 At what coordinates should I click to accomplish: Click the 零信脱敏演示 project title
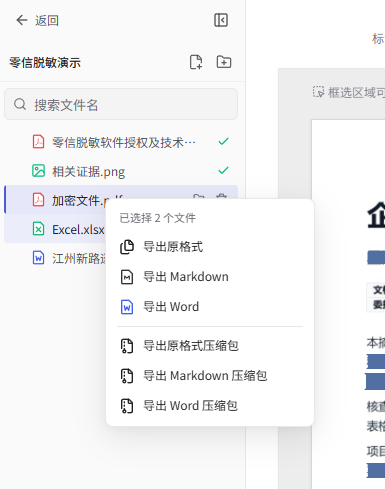click(x=45, y=63)
